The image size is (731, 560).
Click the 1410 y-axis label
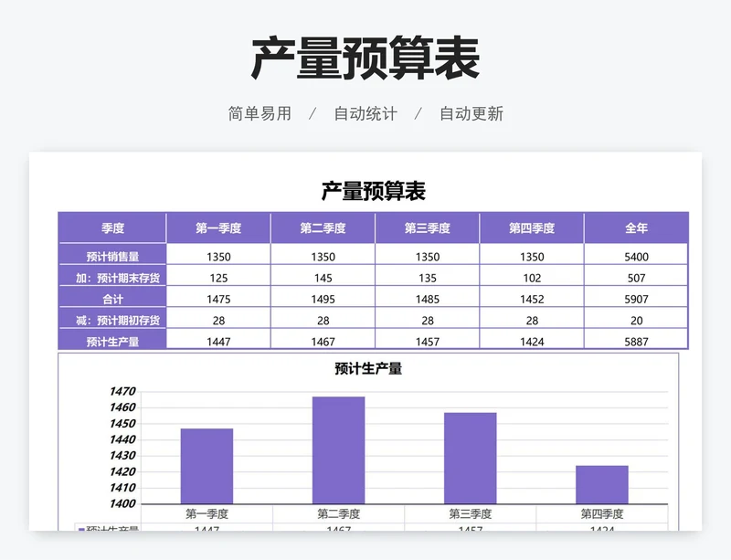point(122,488)
